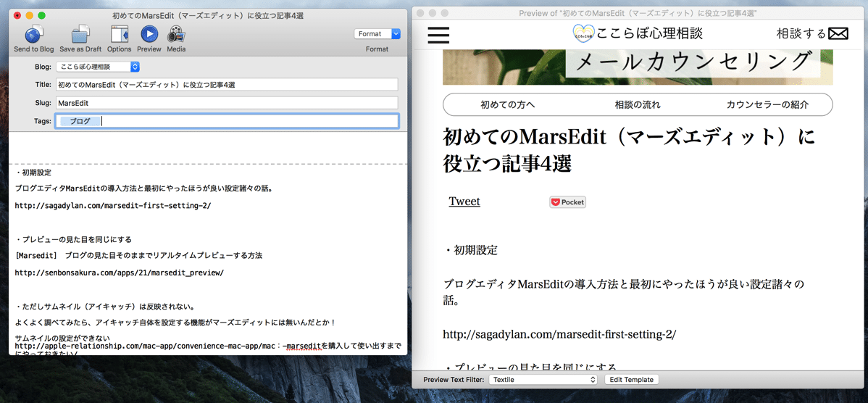This screenshot has height=403, width=868.
Task: Click senbonsakura.com URL line in editor
Action: point(119,273)
